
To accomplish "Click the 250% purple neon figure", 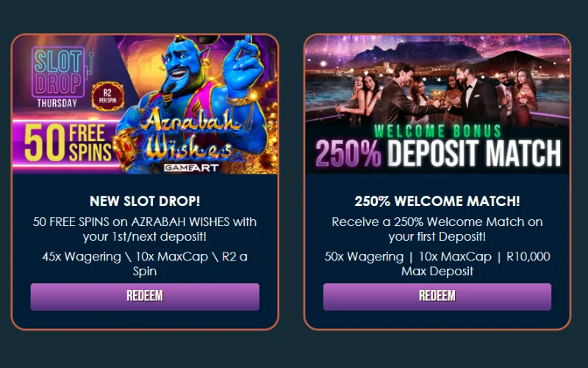I will 348,153.
